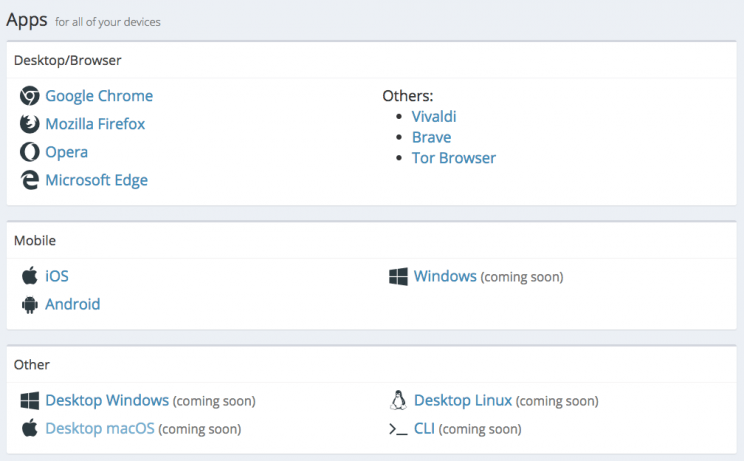The image size is (744, 461).
Task: Go to the Desktop macOS link
Action: pos(100,429)
